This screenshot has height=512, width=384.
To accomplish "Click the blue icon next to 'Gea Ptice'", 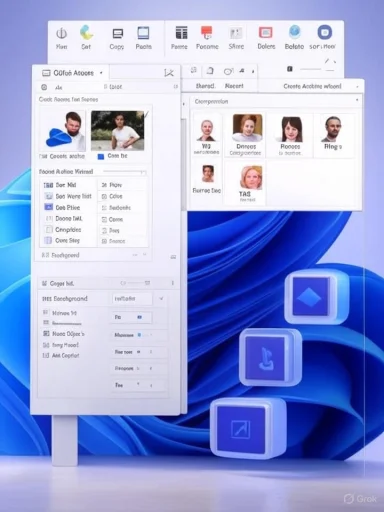I will click(49, 207).
